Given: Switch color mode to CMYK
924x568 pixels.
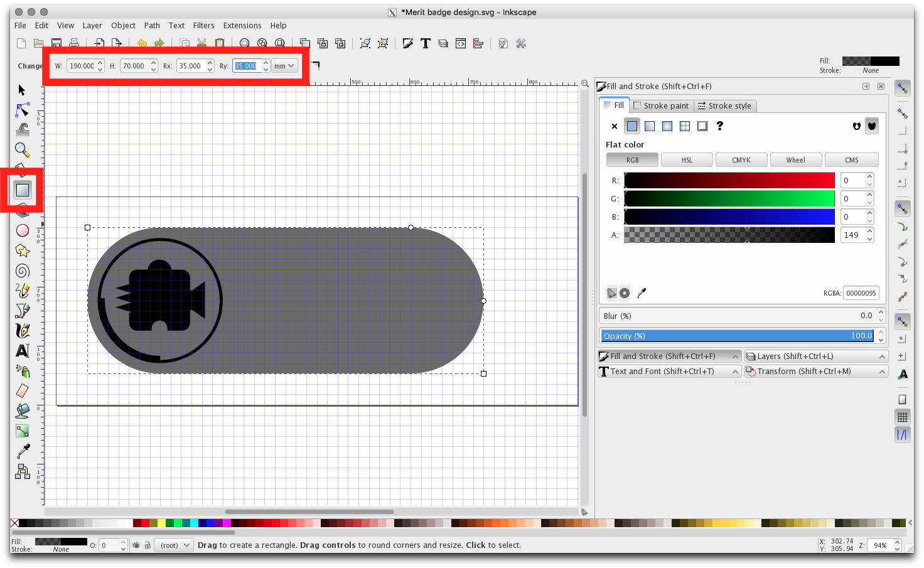Looking at the screenshot, I should point(741,160).
